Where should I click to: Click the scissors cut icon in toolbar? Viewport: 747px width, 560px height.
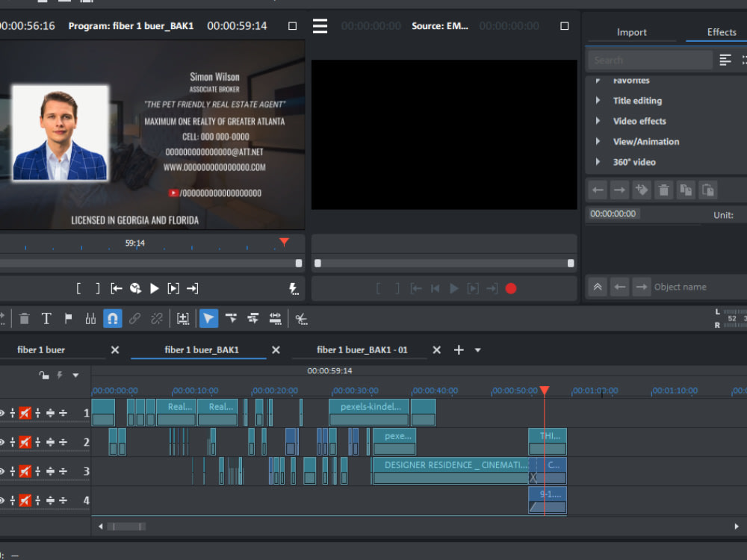[301, 319]
